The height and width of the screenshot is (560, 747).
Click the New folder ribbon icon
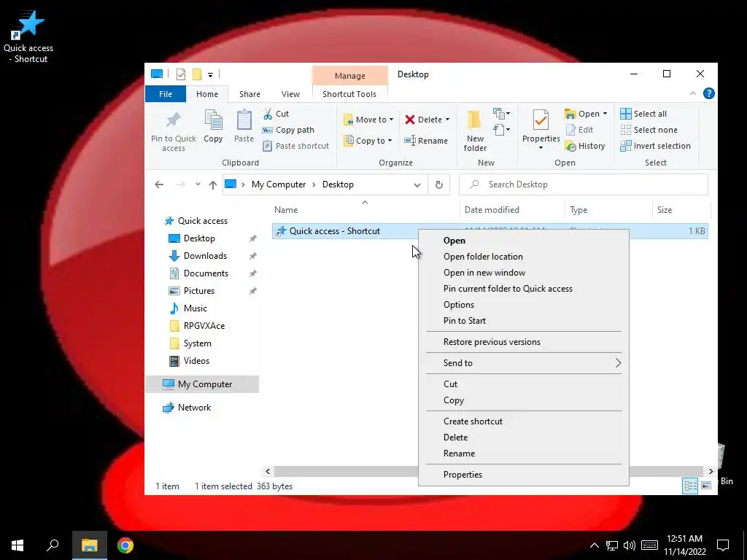pos(475,131)
